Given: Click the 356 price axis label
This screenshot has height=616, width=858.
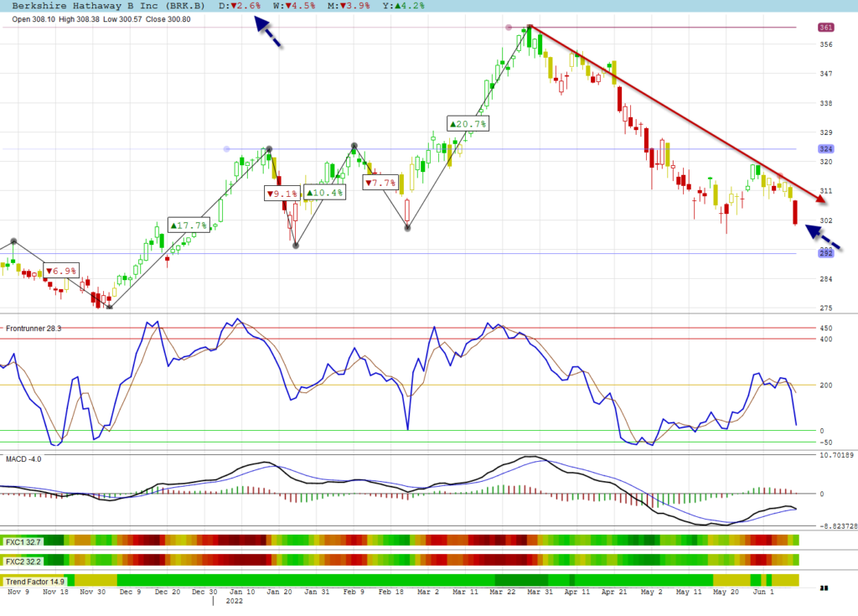Looking at the screenshot, I should click(825, 44).
